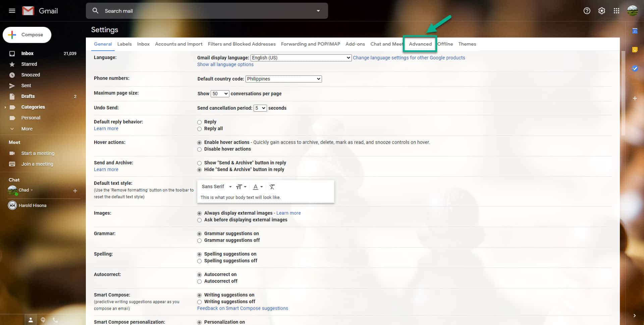The height and width of the screenshot is (325, 644).
Task: Switch to the Themes tab
Action: pyautogui.click(x=467, y=44)
